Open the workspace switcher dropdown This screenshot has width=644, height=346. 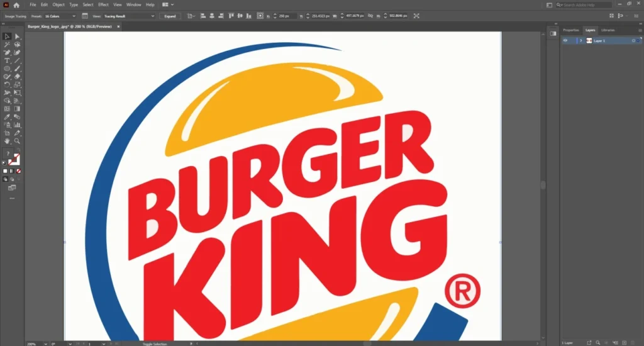tap(168, 4)
